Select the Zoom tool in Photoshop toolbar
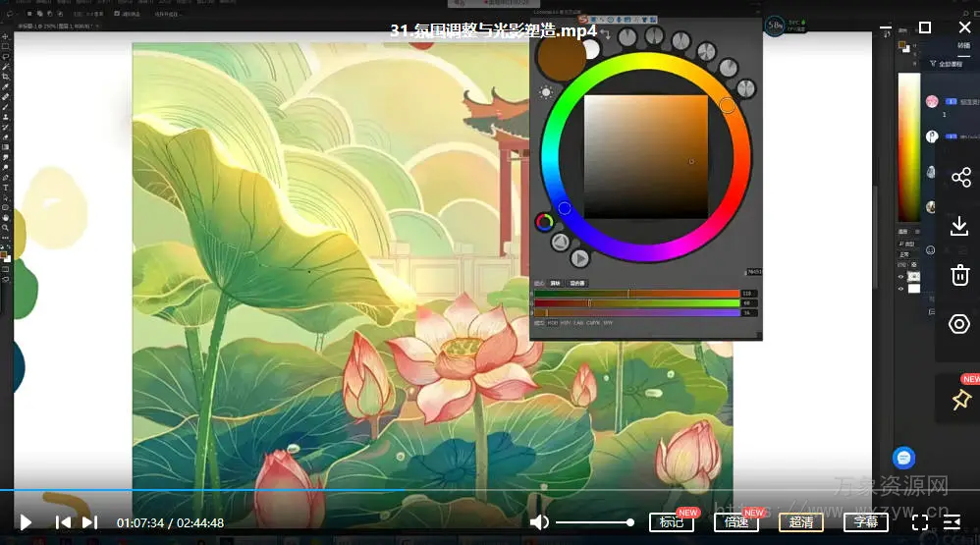This screenshot has height=545, width=980. 6,227
